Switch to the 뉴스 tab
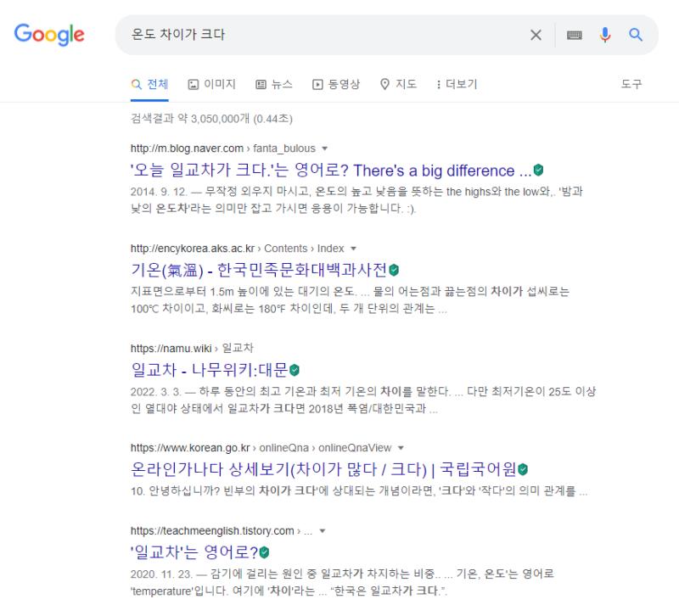 273,84
